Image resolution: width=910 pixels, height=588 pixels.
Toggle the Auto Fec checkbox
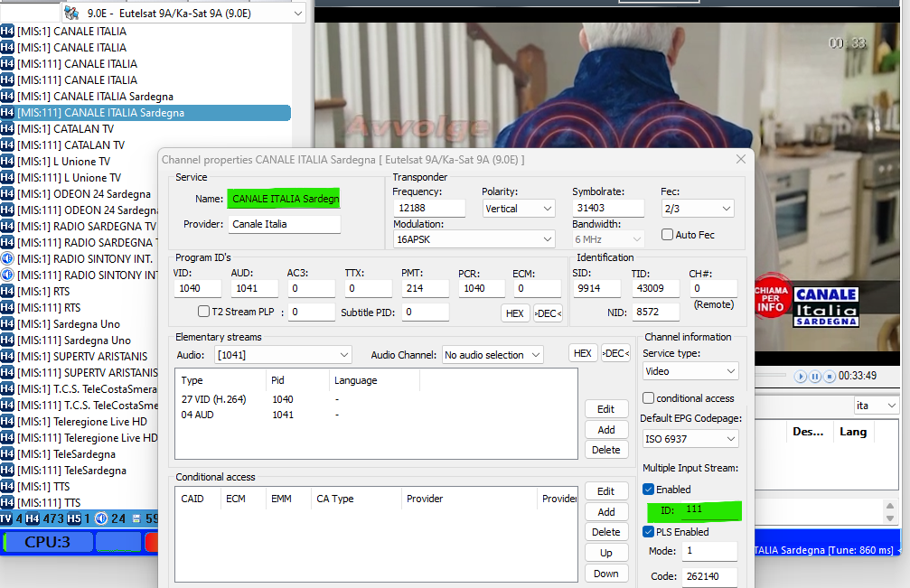[668, 234]
